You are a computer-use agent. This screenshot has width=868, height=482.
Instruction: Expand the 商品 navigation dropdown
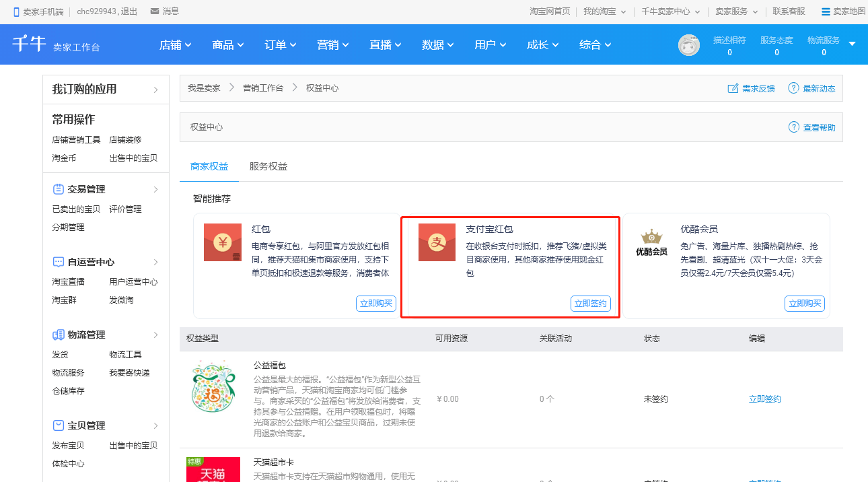228,45
